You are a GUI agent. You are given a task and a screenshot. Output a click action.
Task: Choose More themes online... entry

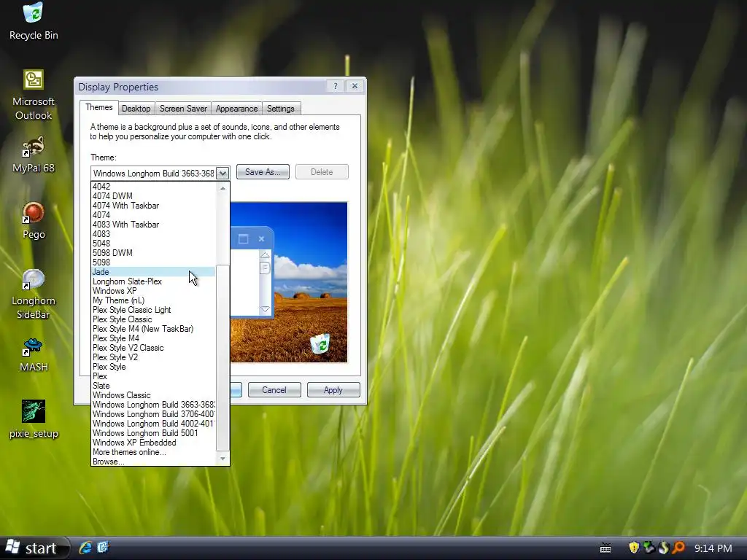pyautogui.click(x=153, y=452)
